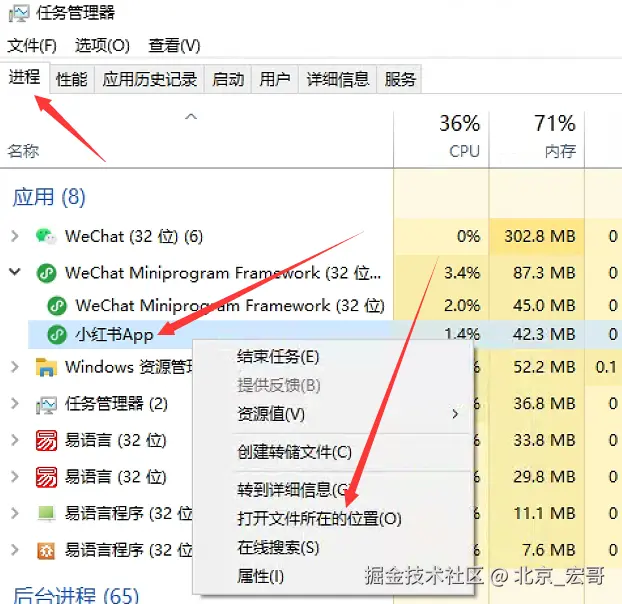Choose 属性(I) in context menu
This screenshot has height=604, width=622.
point(333,576)
